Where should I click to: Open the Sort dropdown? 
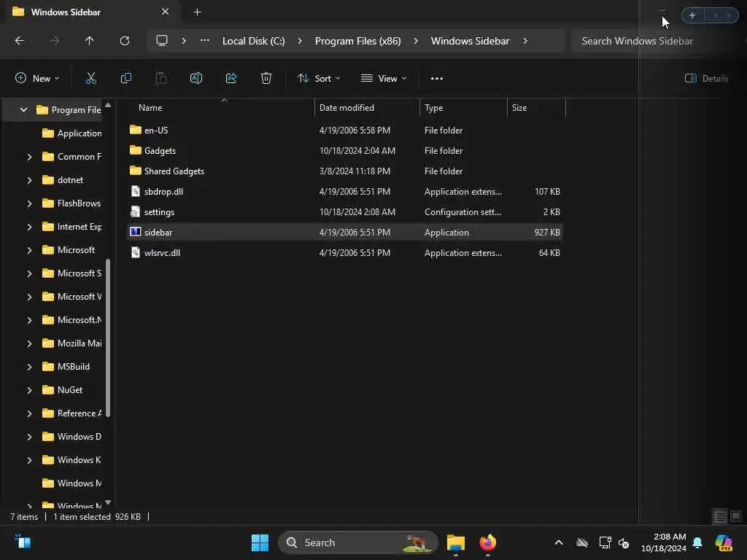point(319,78)
